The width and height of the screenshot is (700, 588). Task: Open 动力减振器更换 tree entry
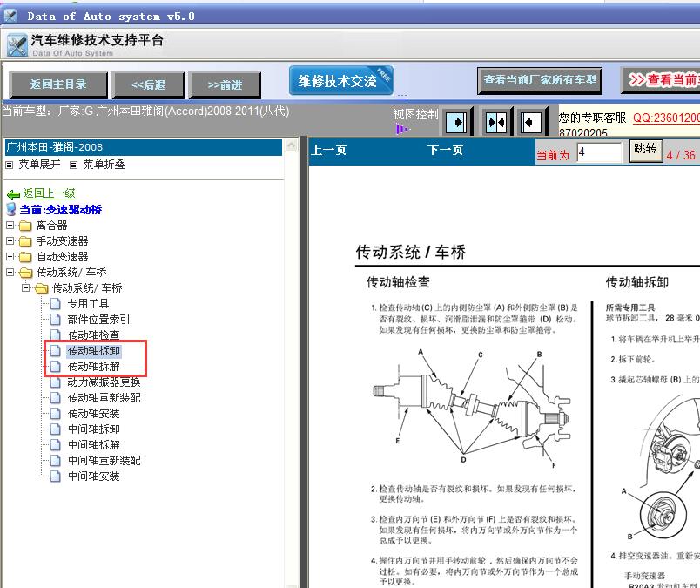pos(104,382)
